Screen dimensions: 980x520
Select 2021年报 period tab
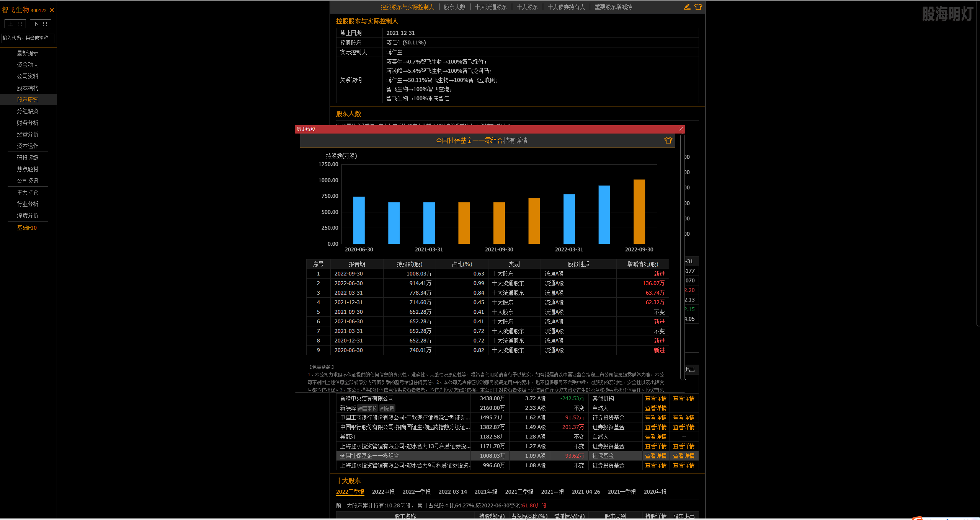(486, 492)
